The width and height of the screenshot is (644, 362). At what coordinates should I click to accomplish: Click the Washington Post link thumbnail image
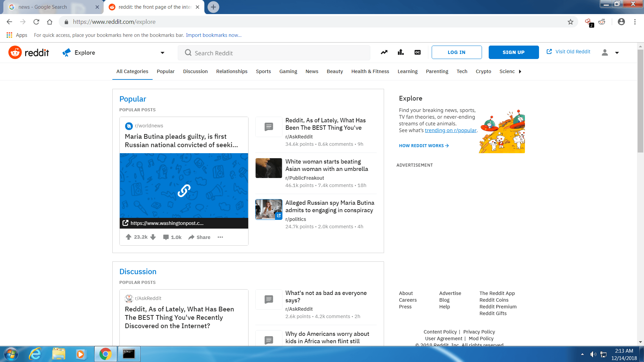pos(184,190)
